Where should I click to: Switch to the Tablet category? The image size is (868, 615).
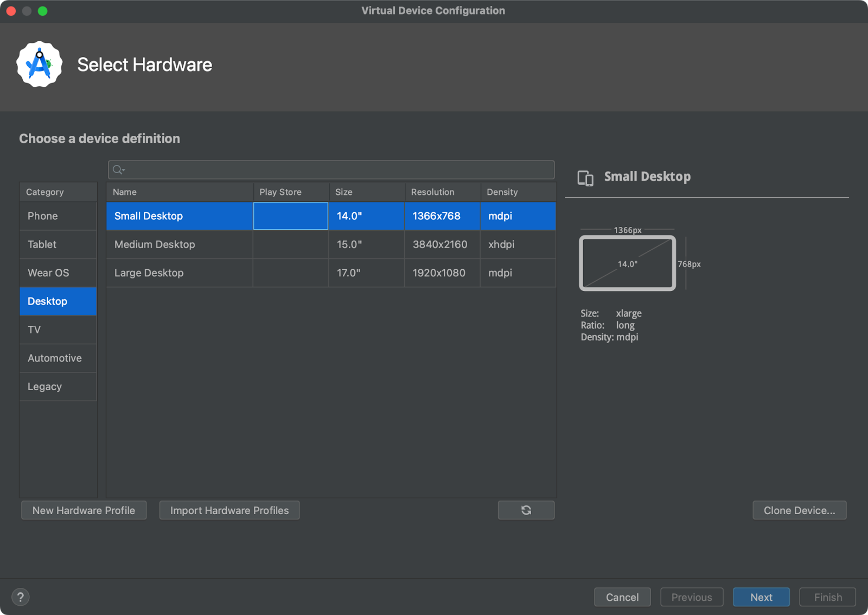(42, 244)
